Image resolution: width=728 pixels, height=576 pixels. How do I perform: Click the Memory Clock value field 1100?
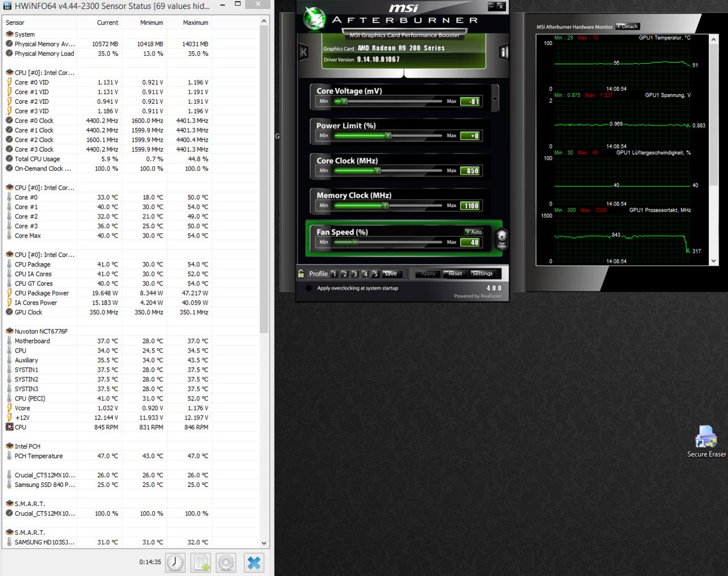[470, 206]
